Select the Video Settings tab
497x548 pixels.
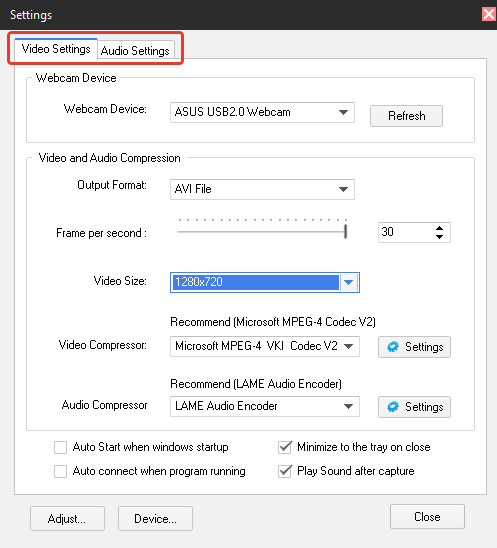pos(56,49)
